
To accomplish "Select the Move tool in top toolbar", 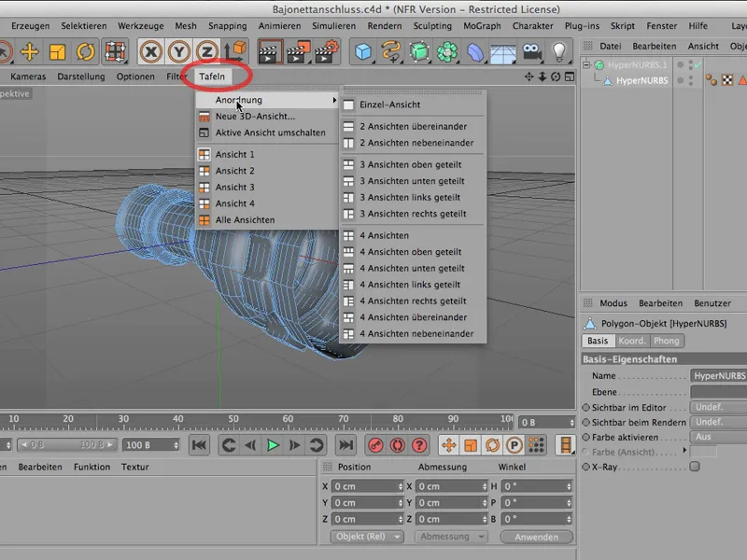I will coord(29,51).
